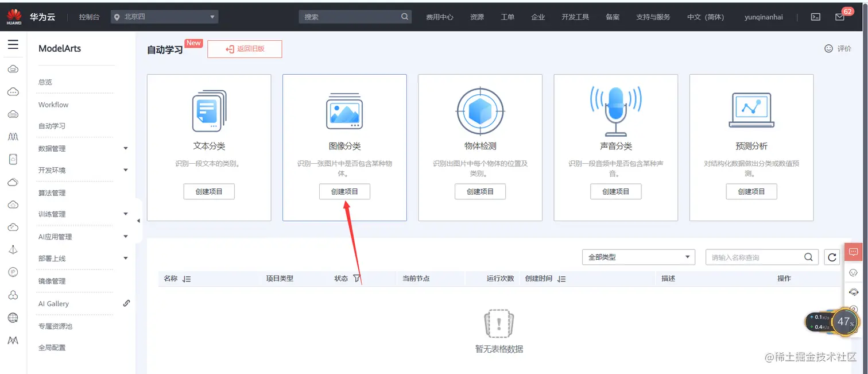This screenshot has width=868, height=374.
Task: Collapse the sidebar with the arrow handle
Action: (138, 221)
